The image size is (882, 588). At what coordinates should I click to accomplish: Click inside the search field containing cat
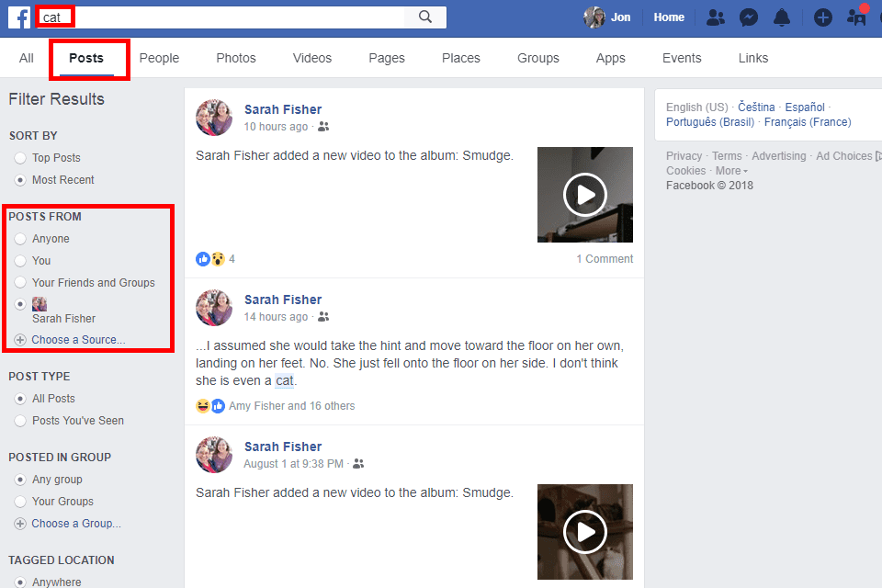coord(55,17)
